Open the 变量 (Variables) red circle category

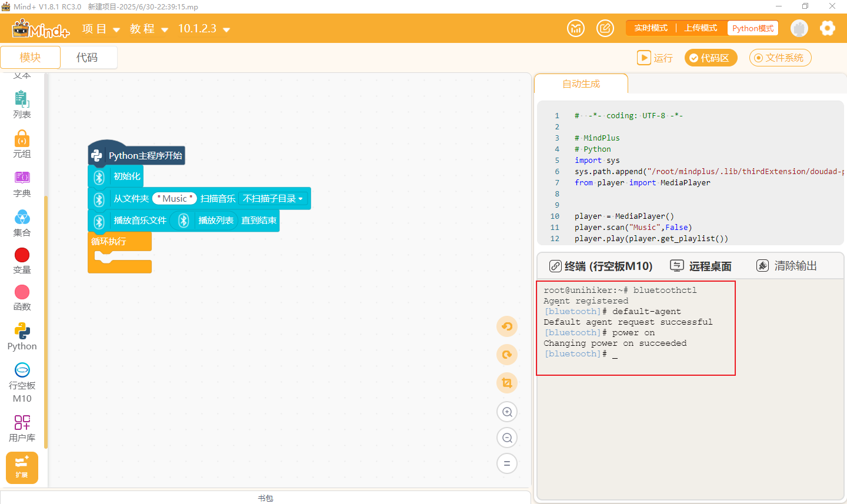(22, 261)
